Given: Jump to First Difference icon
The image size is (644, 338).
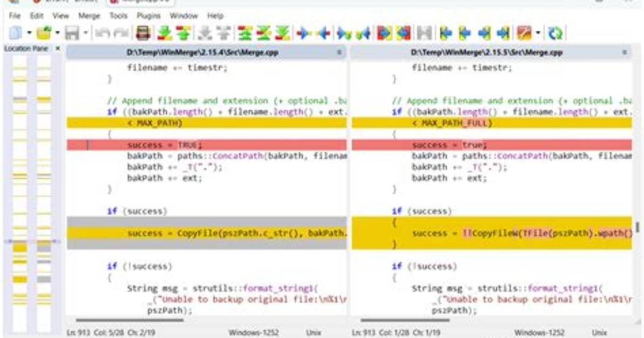Looking at the screenshot, I should [245, 33].
